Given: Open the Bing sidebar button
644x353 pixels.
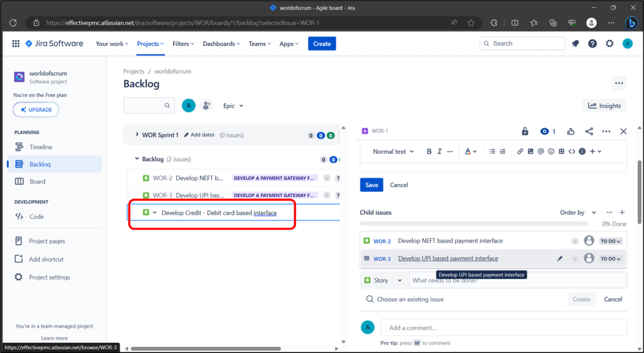Looking at the screenshot, I should pos(631,23).
